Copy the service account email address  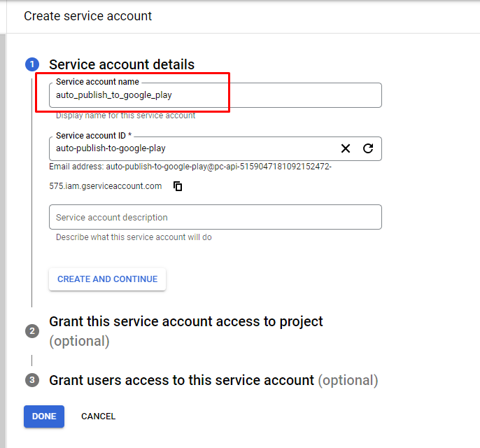coord(178,186)
